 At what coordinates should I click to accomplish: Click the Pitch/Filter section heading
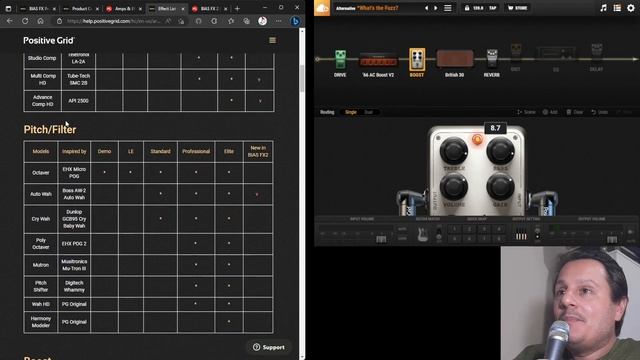pos(50,129)
